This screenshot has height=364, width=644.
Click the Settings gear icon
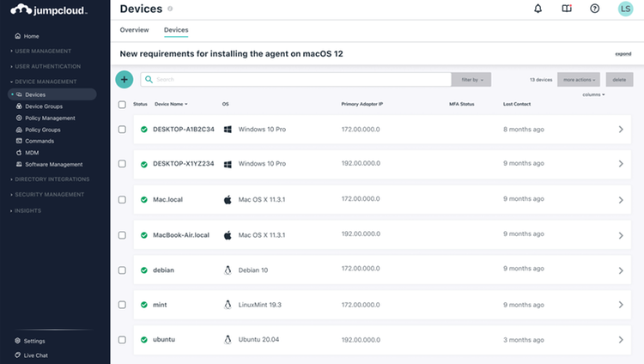17,341
